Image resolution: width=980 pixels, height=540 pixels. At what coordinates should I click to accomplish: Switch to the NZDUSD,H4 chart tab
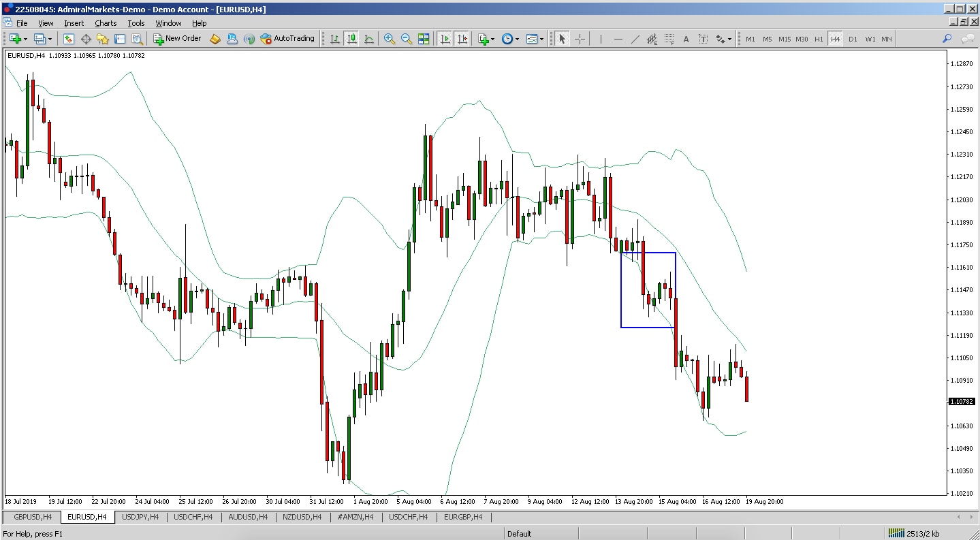302,517
